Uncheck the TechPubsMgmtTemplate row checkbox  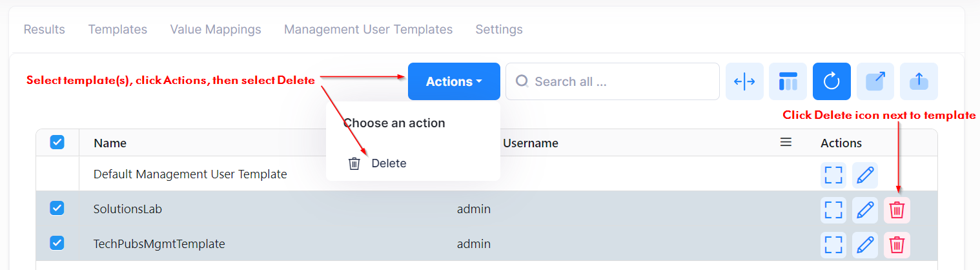click(x=57, y=243)
